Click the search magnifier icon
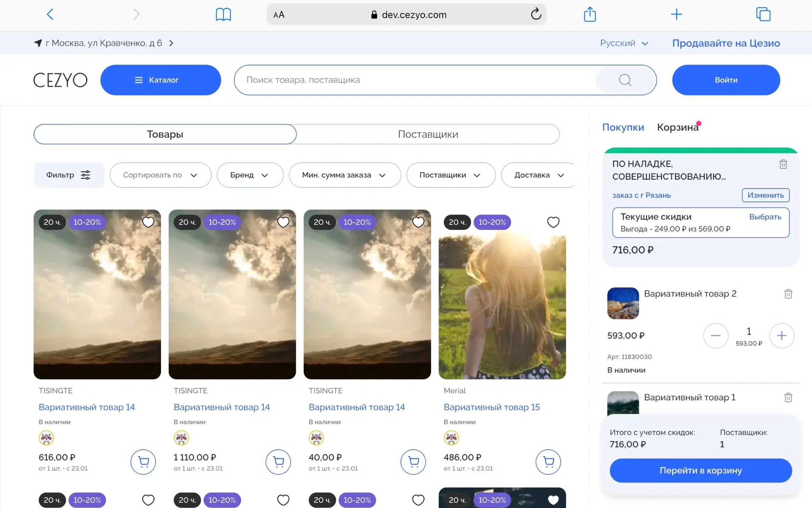The height and width of the screenshot is (508, 812). tap(625, 80)
